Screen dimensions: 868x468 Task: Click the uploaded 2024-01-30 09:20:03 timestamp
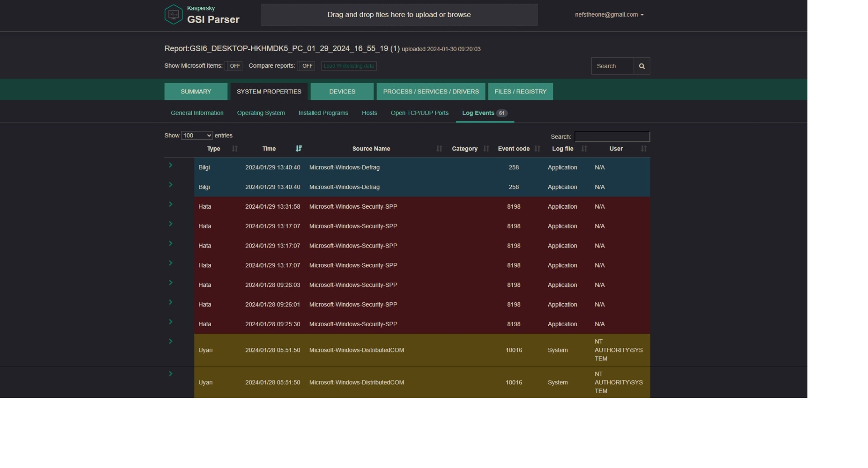pos(441,49)
